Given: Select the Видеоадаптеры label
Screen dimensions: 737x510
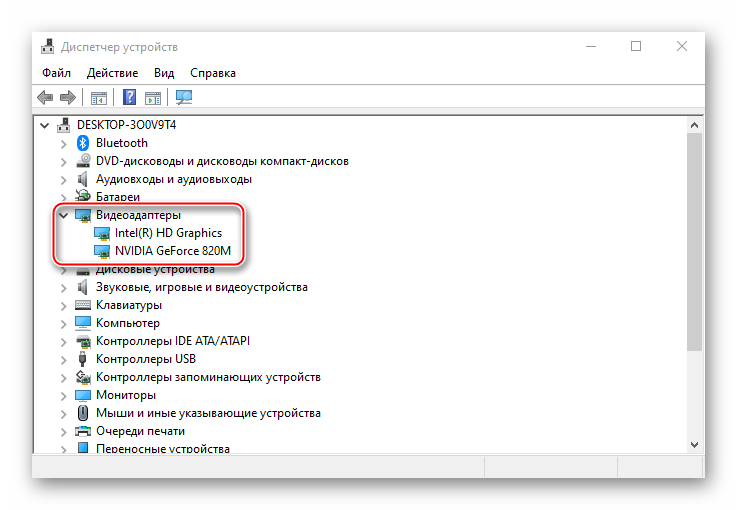Looking at the screenshot, I should coord(138,215).
